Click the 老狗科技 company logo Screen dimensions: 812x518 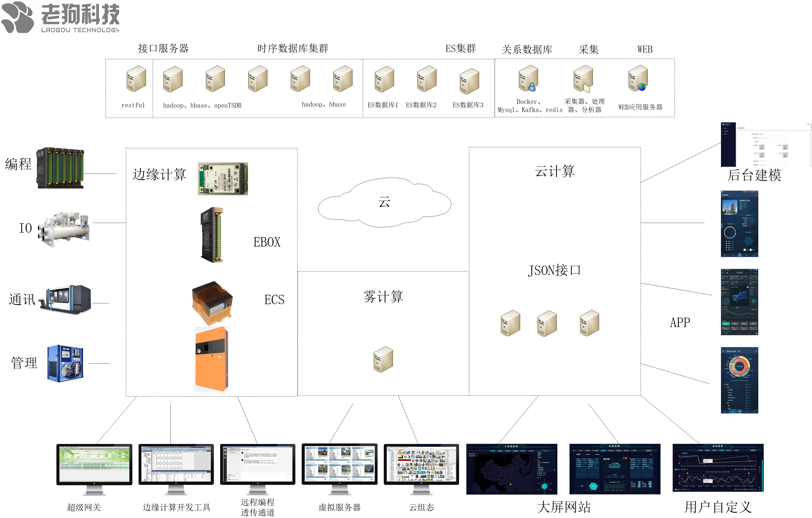(60, 17)
